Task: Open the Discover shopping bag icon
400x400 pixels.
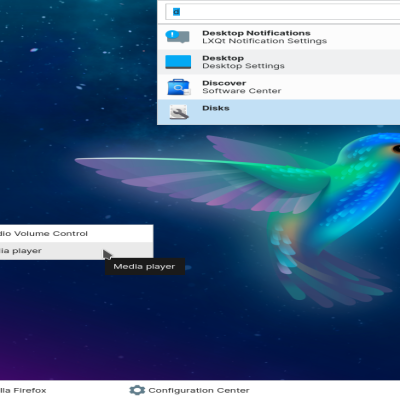Action: tap(179, 87)
